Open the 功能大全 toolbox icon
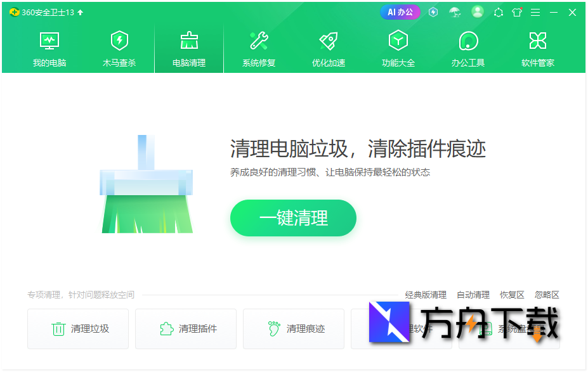The image size is (588, 372). (x=398, y=40)
